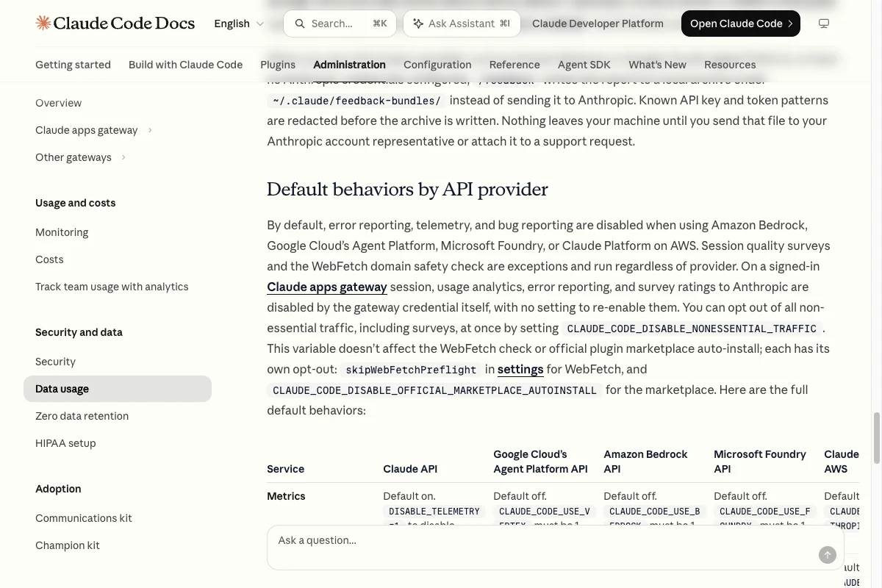This screenshot has height=588, width=882.
Task: Open Zero data retention page
Action: click(82, 416)
